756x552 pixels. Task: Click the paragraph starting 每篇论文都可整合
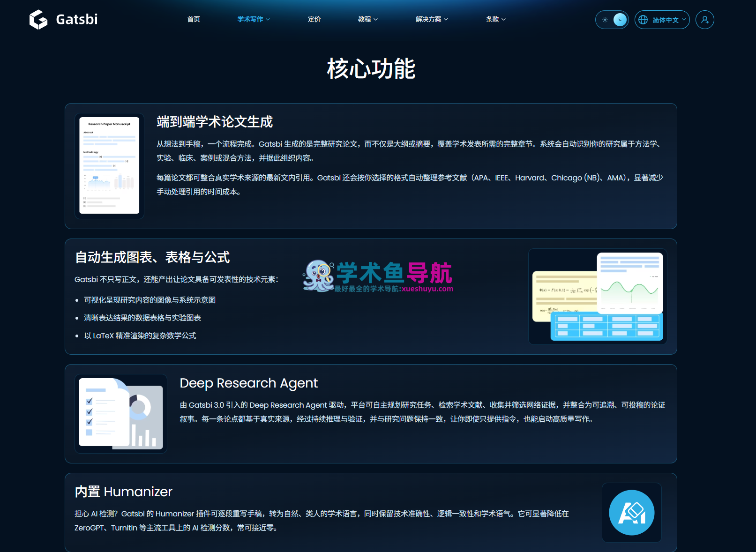point(410,185)
